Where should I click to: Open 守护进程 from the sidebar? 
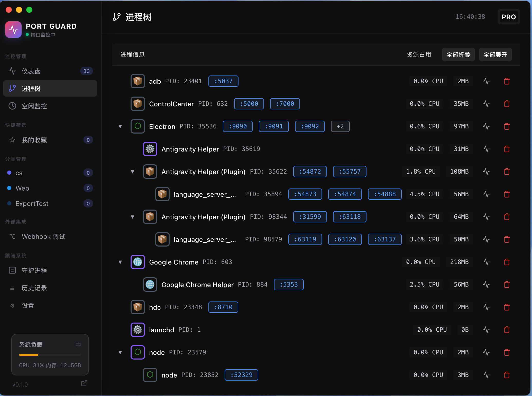click(34, 270)
